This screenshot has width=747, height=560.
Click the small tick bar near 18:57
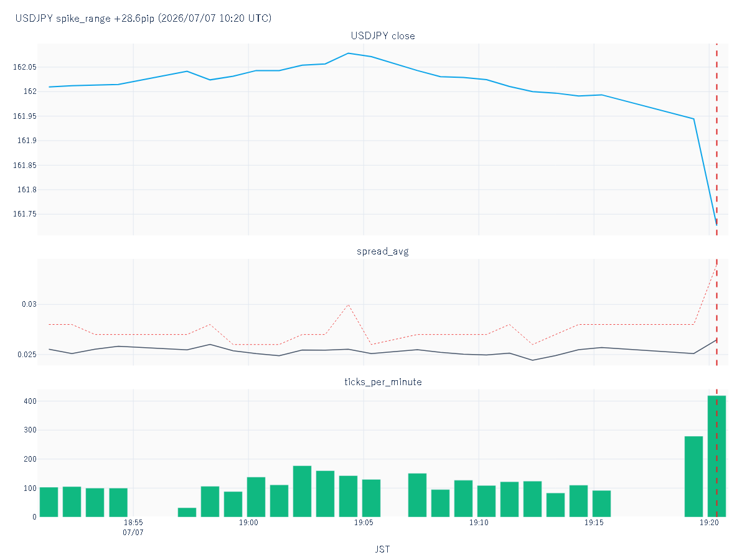pyautogui.click(x=187, y=512)
